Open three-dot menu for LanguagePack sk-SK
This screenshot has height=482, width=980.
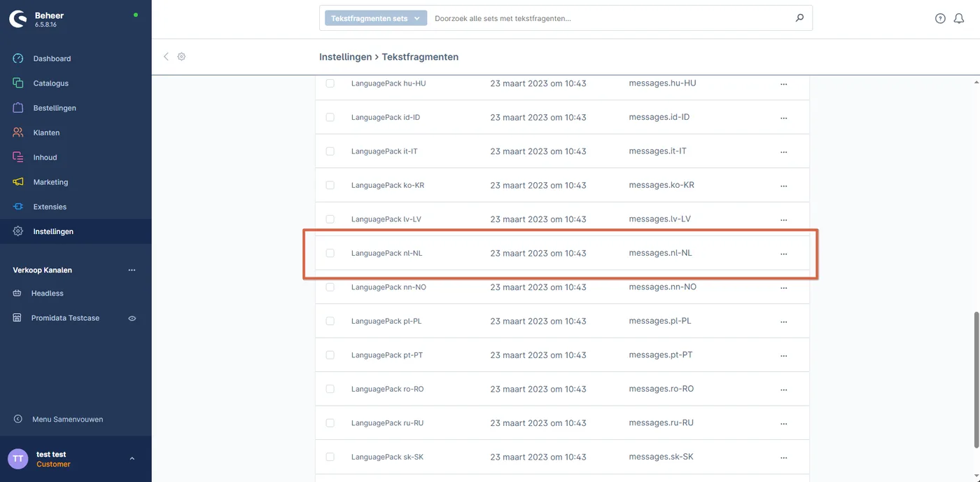[783, 457]
